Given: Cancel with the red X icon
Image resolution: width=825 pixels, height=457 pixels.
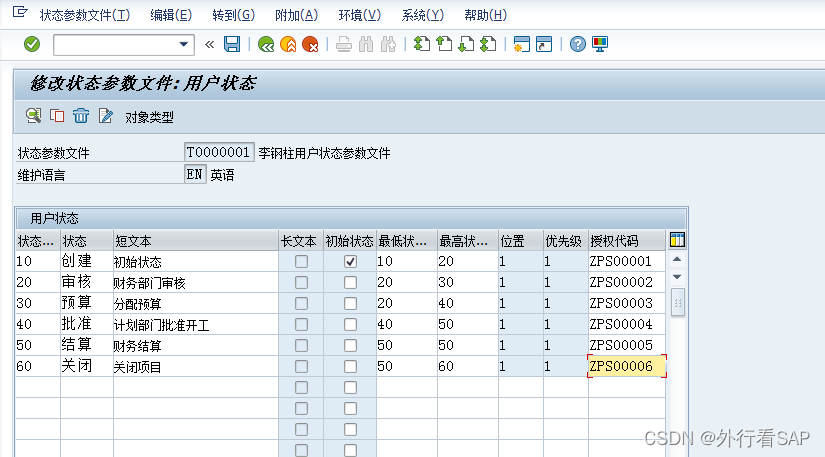Looking at the screenshot, I should [310, 44].
